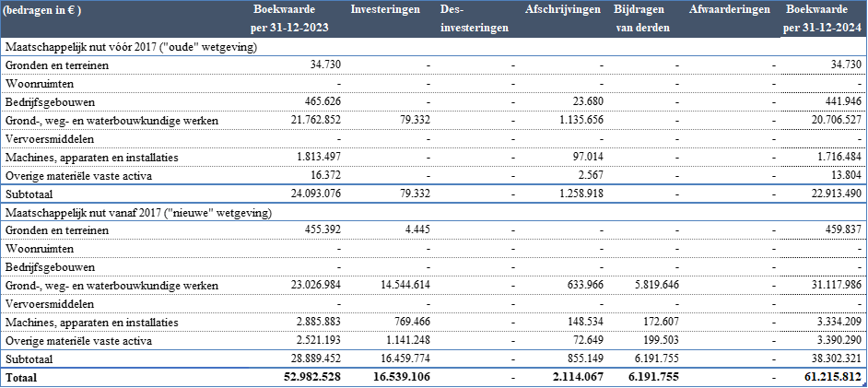Click the 'Afschrijvingen' column header
This screenshot has width=868, height=388.
coord(562,10)
